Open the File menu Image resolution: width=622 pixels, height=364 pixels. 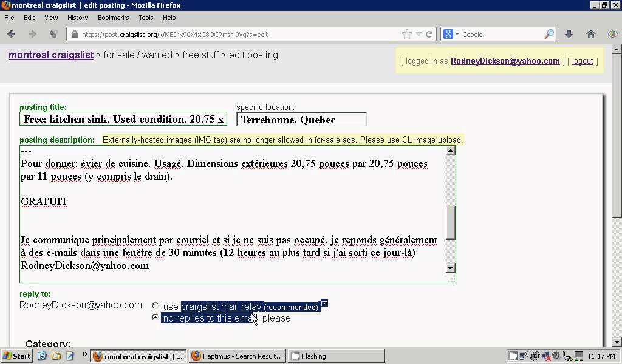(9, 18)
